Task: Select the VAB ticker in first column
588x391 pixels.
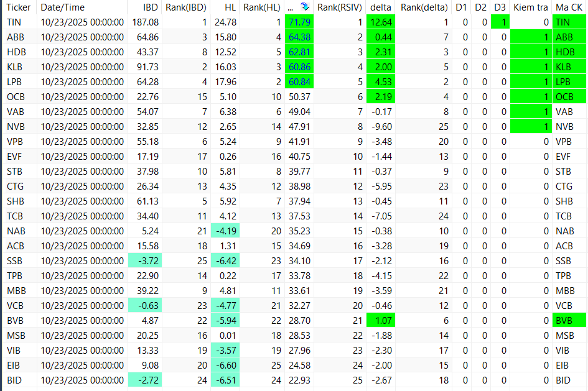Action: pyautogui.click(x=16, y=112)
